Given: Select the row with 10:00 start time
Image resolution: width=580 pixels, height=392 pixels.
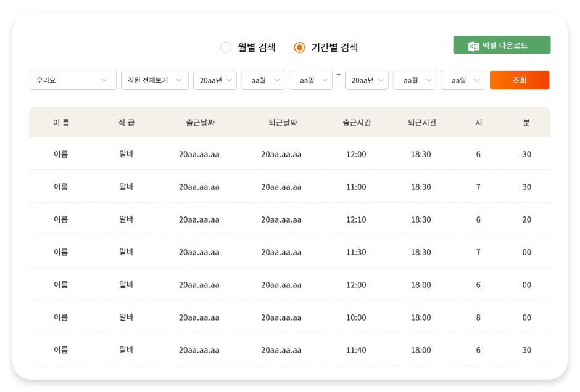Looking at the screenshot, I should click(x=289, y=317).
